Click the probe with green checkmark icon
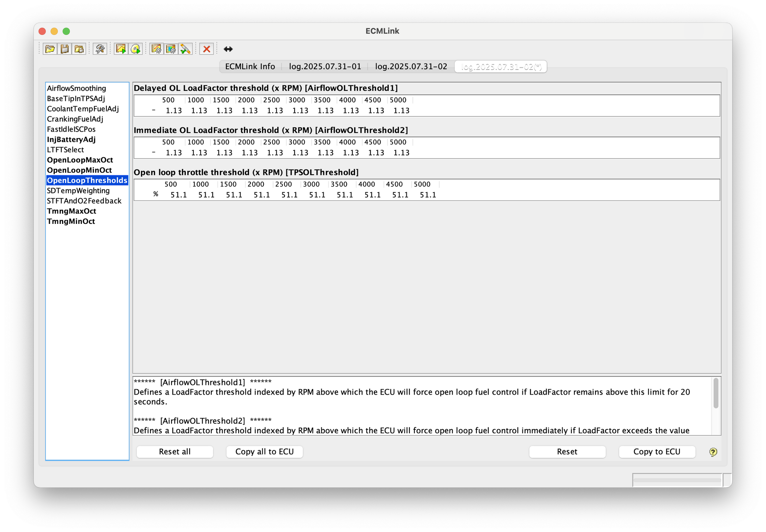766x532 pixels. (185, 49)
